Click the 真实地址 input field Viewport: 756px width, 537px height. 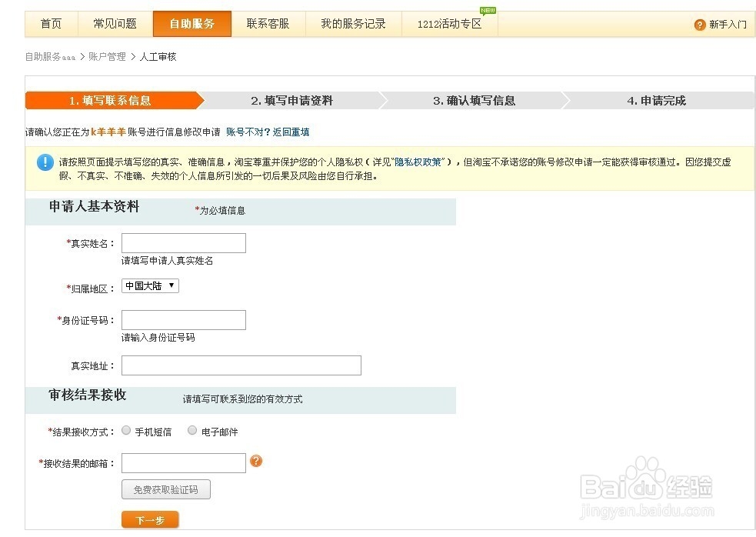241,365
